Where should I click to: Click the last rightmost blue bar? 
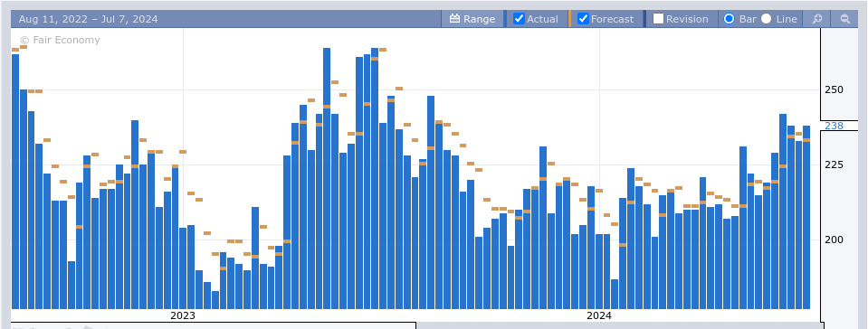pos(806,217)
